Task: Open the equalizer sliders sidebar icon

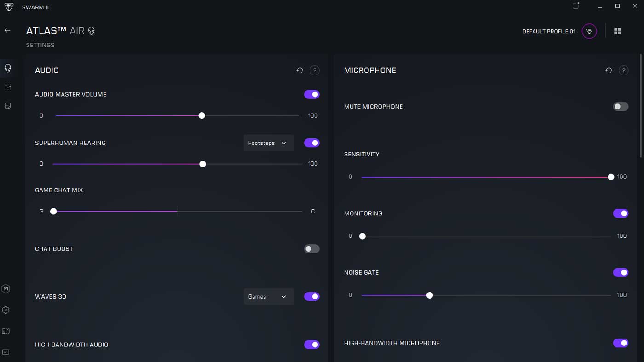Action: (x=7, y=87)
